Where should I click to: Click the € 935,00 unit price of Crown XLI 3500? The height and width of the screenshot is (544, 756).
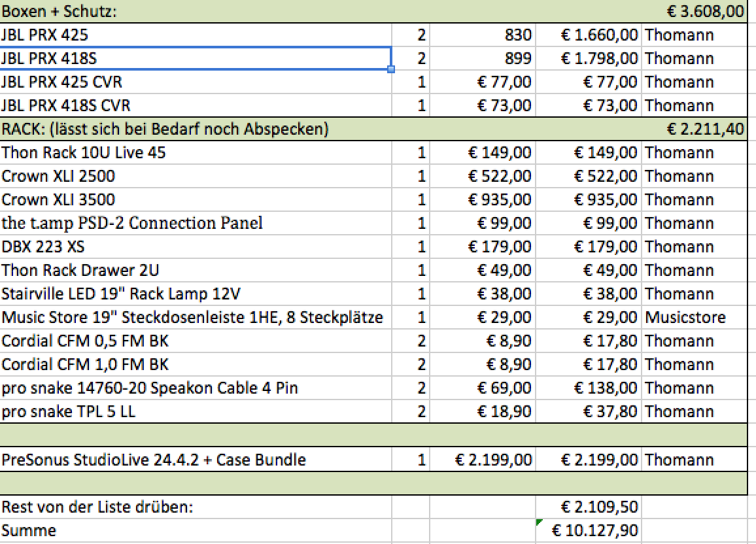482,199
